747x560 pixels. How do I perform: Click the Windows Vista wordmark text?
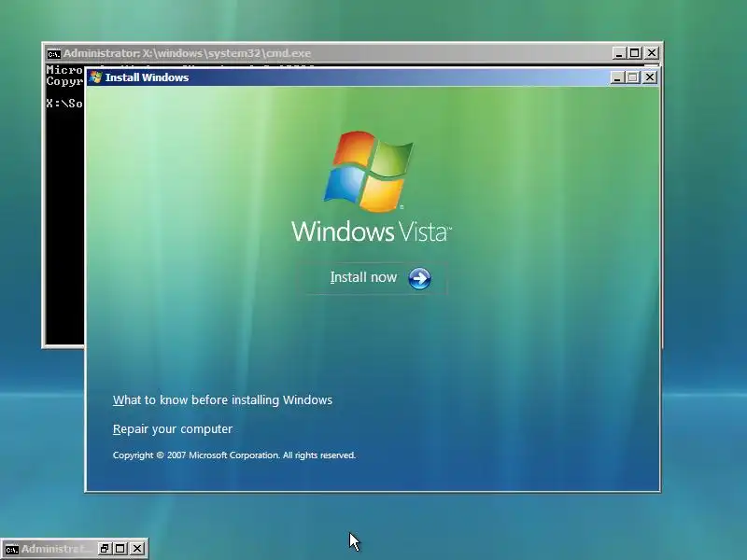371,231
